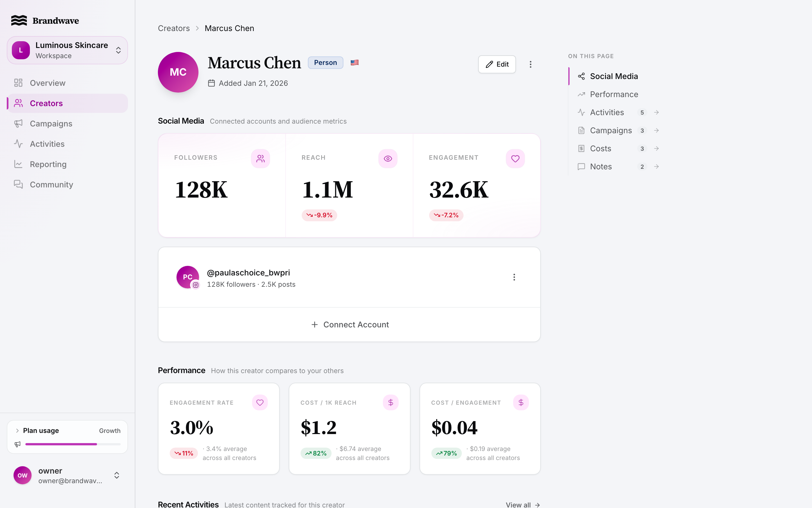Open Community in the sidebar
This screenshot has height=508, width=812.
(67, 185)
